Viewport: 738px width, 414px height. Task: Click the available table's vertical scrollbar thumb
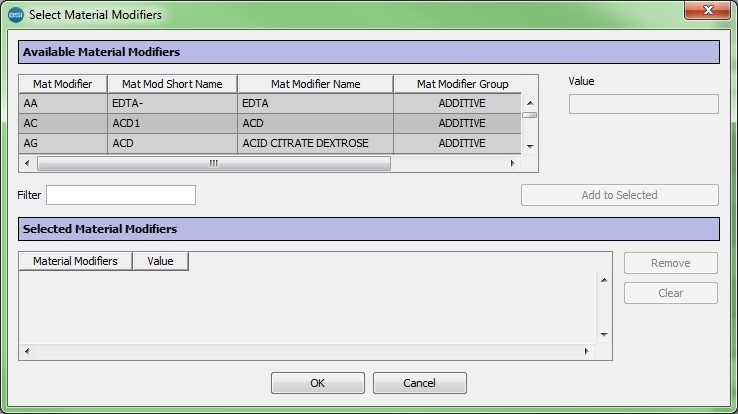(x=530, y=115)
